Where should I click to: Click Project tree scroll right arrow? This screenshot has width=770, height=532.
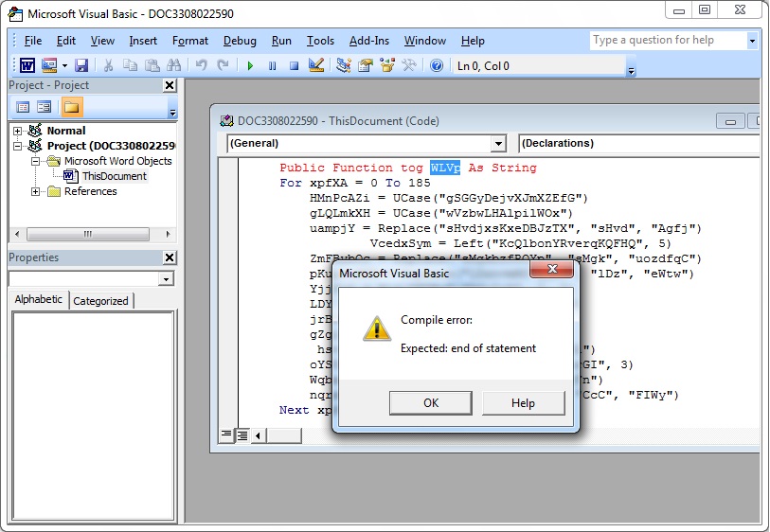pyautogui.click(x=168, y=234)
